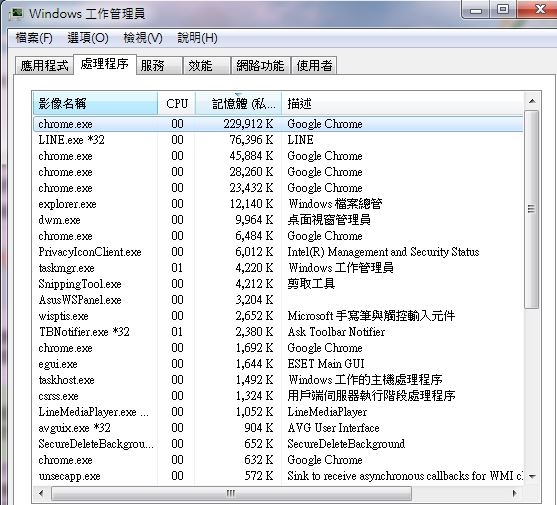
Task: Click the vertical scrollbar up arrow
Action: click(x=532, y=101)
